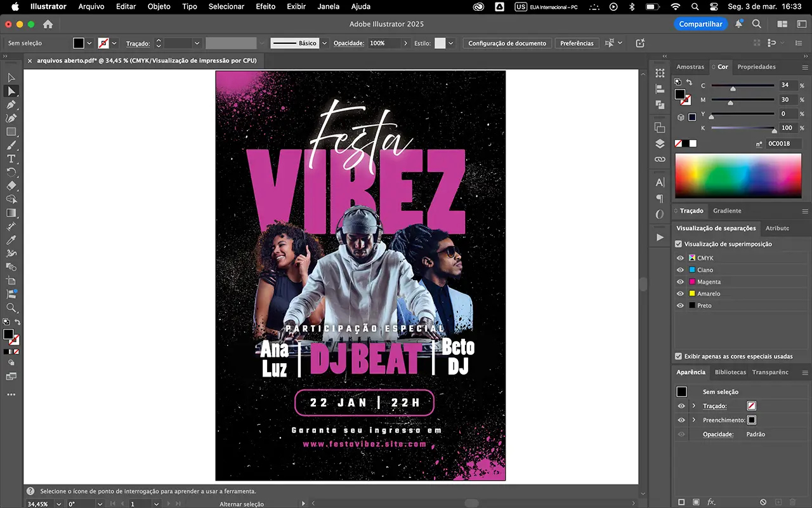Open the Efeito menu
The image size is (812, 508).
(x=265, y=6)
